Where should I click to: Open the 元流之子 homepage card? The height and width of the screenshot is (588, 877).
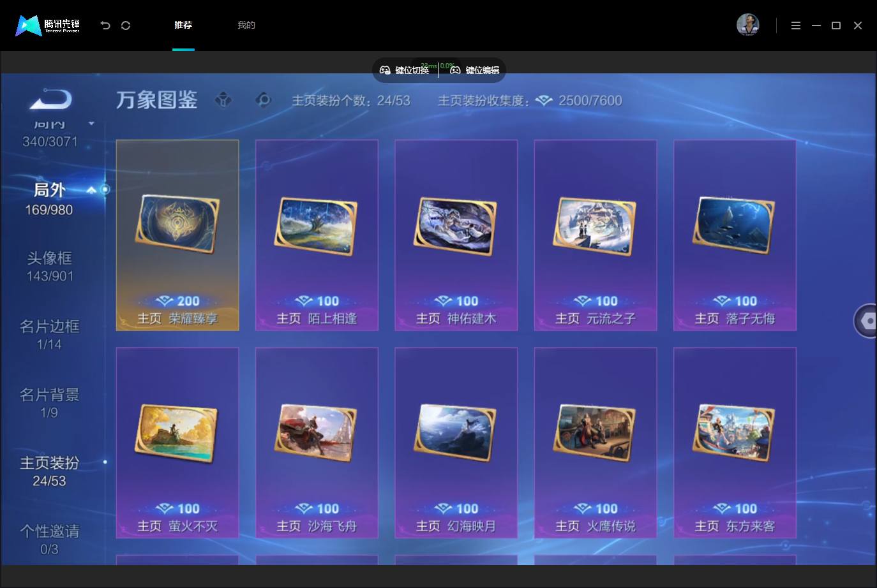pos(596,235)
